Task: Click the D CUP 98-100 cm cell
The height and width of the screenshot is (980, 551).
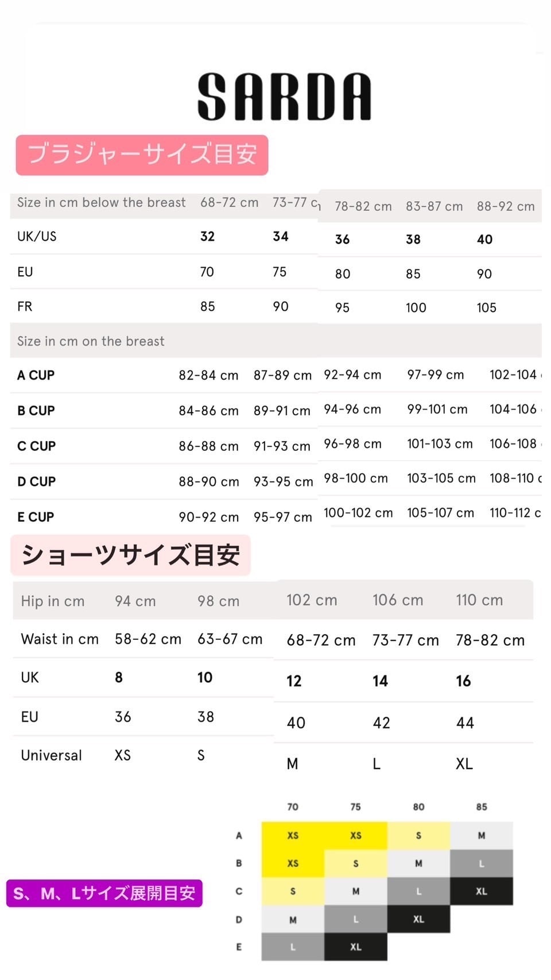Action: pyautogui.click(x=355, y=478)
